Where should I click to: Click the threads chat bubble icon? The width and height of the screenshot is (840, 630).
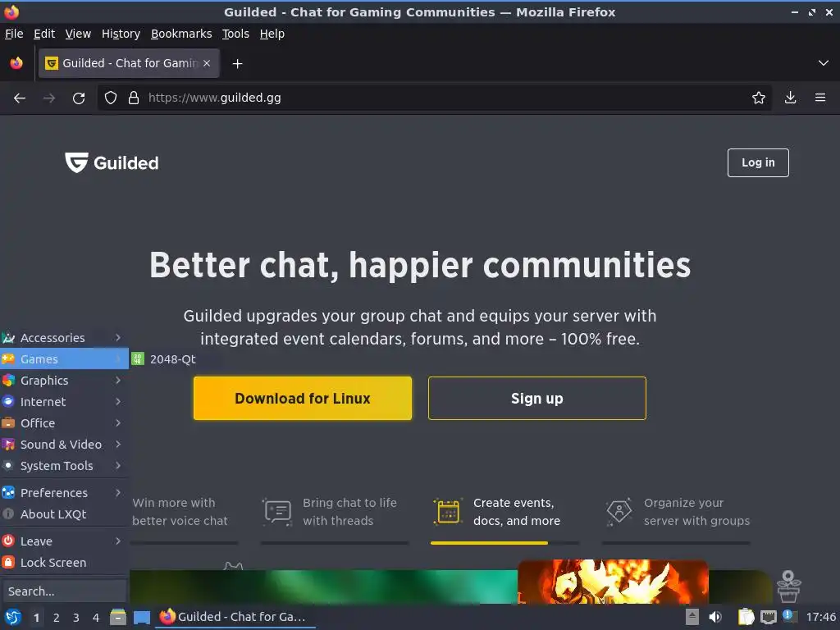point(277,512)
